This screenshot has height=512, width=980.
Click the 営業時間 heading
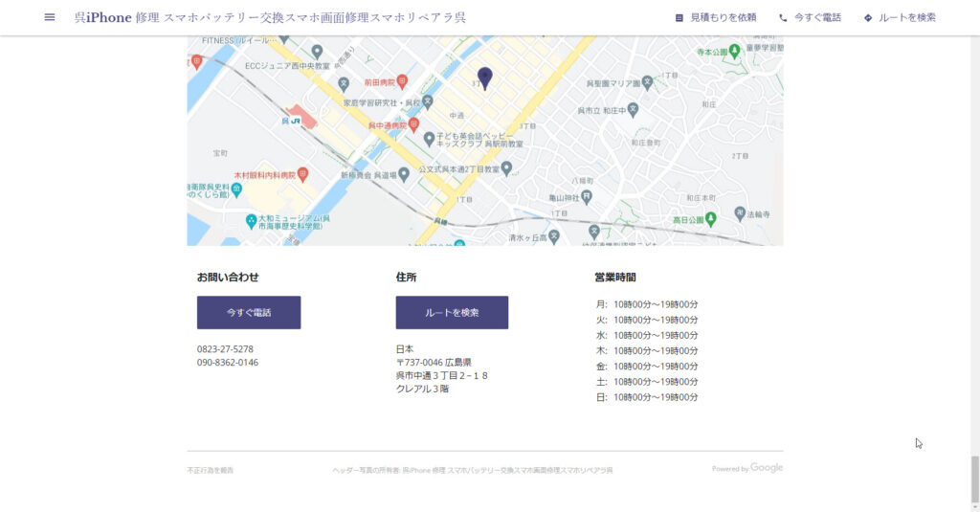(615, 277)
